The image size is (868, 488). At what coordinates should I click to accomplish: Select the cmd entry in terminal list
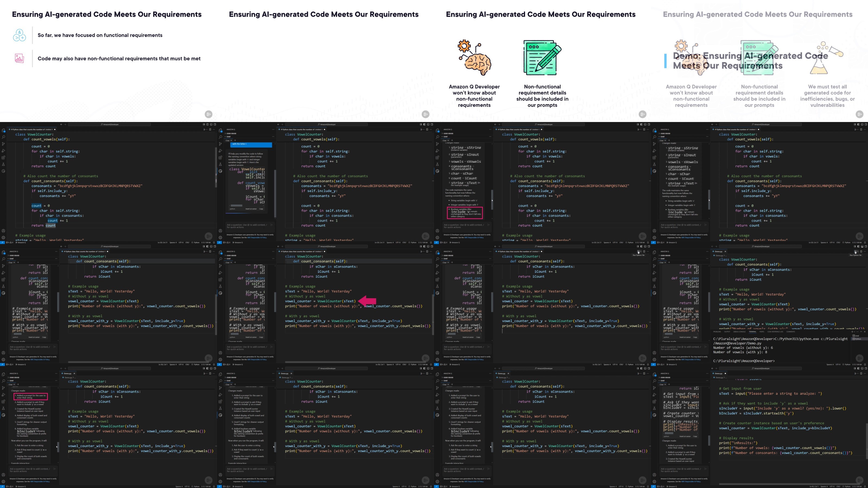point(857,336)
